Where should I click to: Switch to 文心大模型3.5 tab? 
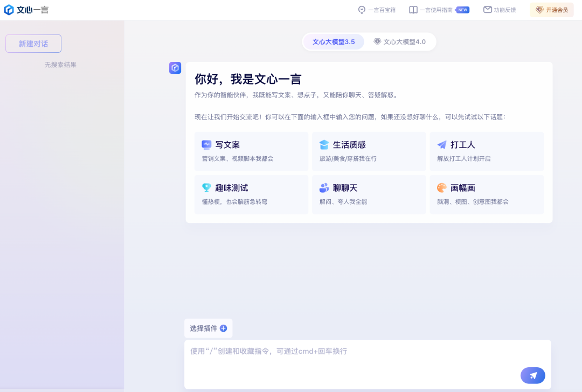[x=334, y=41]
